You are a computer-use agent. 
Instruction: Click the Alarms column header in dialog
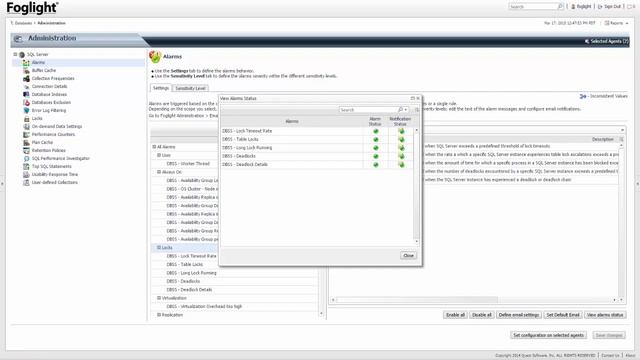(292, 121)
